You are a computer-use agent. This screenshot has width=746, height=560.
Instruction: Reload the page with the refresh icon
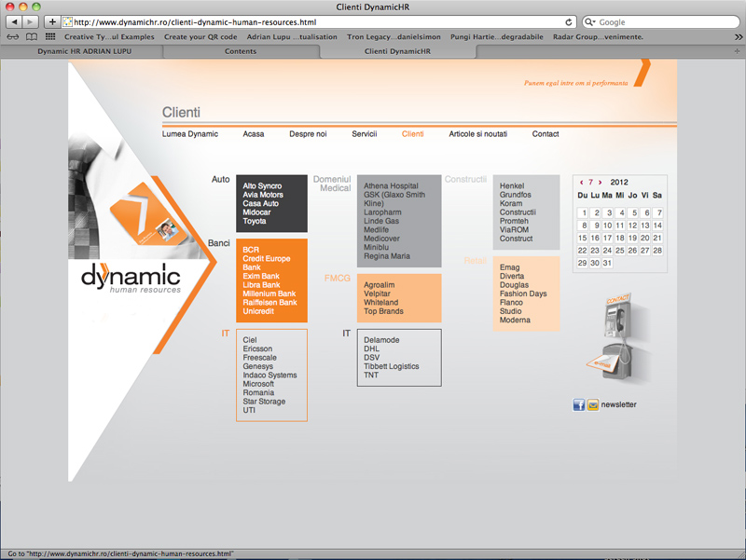pyautogui.click(x=569, y=21)
